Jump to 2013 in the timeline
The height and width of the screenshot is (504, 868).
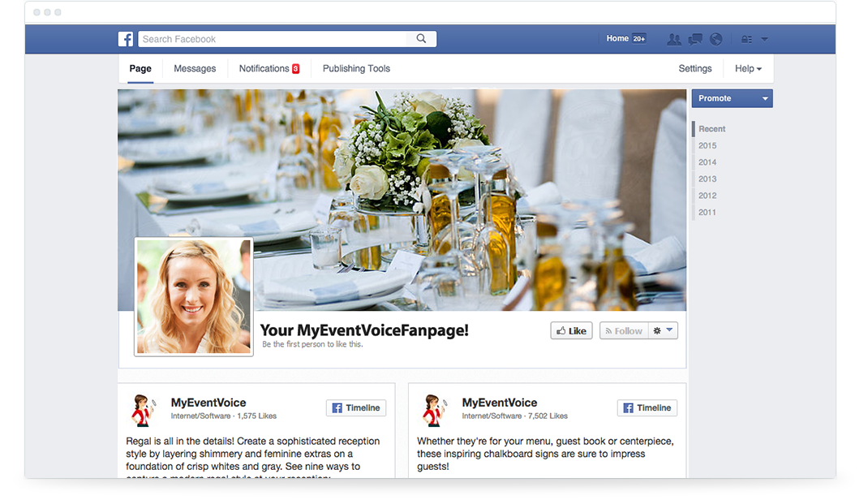click(707, 179)
